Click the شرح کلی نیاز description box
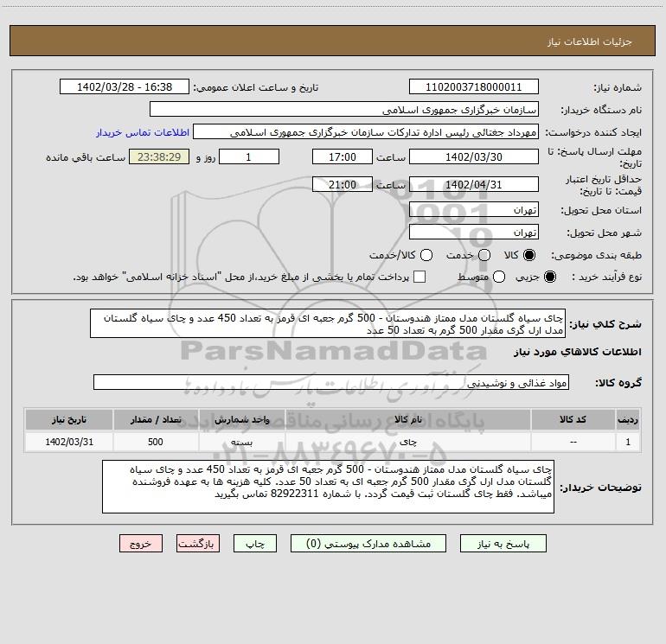666x644 pixels. point(328,323)
